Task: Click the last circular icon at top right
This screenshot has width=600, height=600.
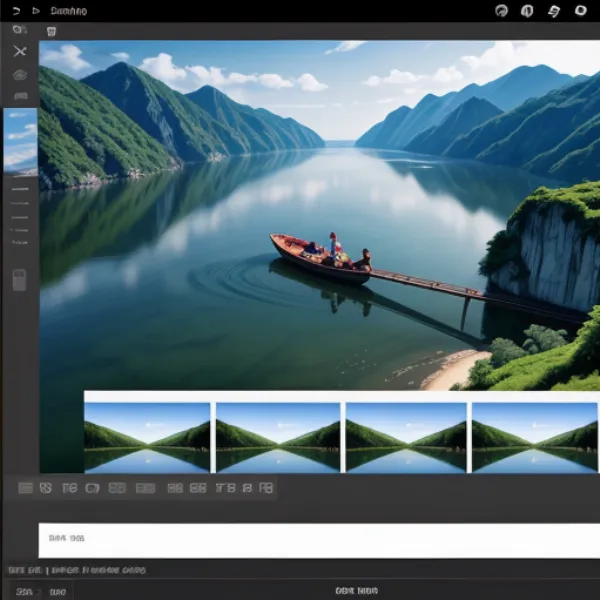Action: coord(581,11)
